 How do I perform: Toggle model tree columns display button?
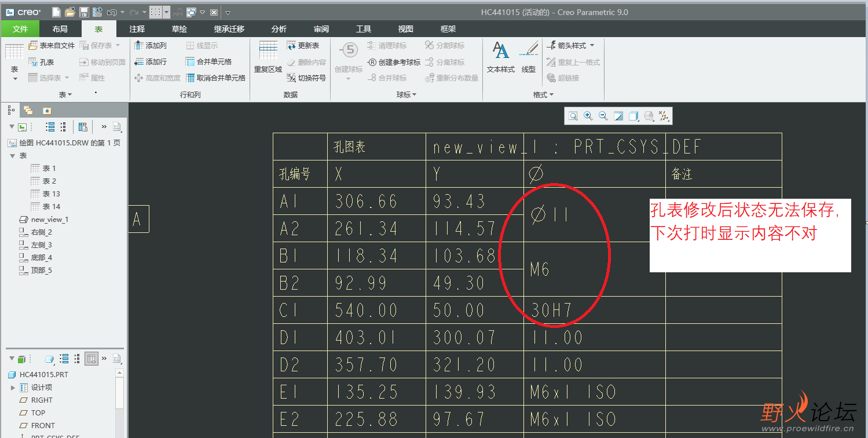coord(91,359)
